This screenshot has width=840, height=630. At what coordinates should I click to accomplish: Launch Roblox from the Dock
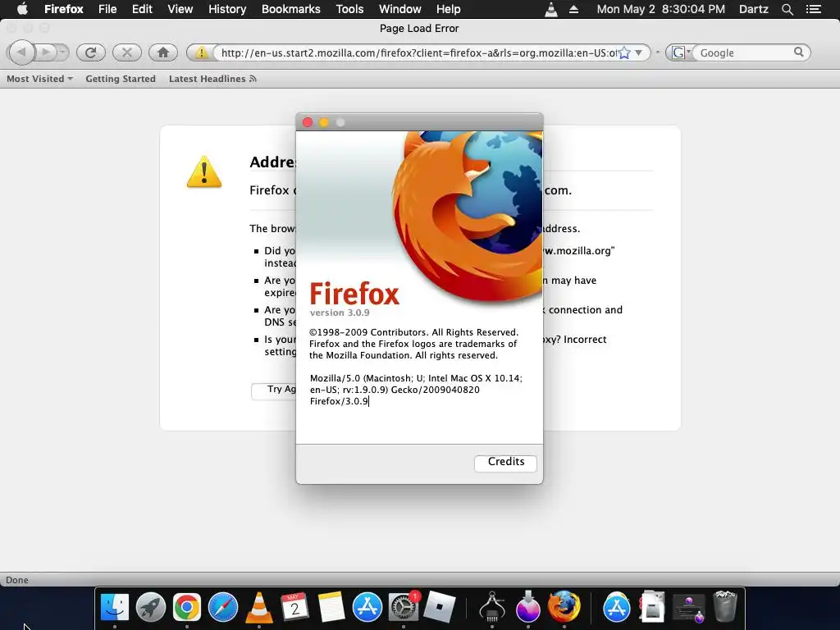tap(440, 608)
